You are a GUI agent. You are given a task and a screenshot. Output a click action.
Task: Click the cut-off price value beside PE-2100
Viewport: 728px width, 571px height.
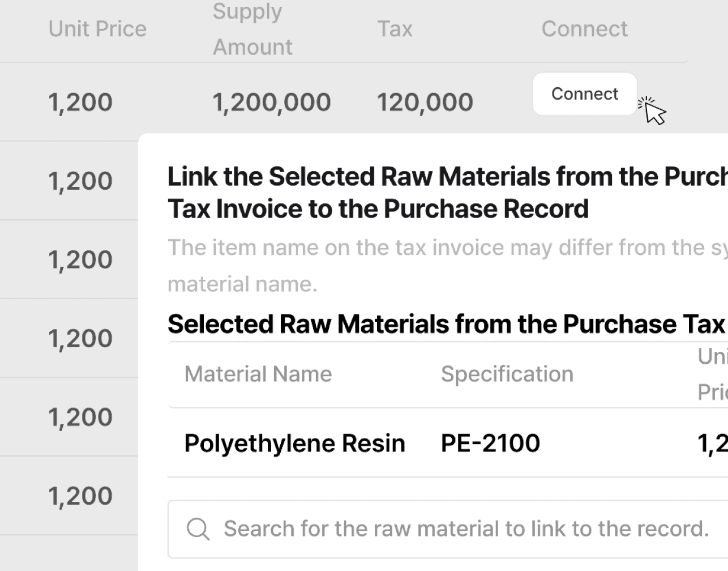[713, 444]
